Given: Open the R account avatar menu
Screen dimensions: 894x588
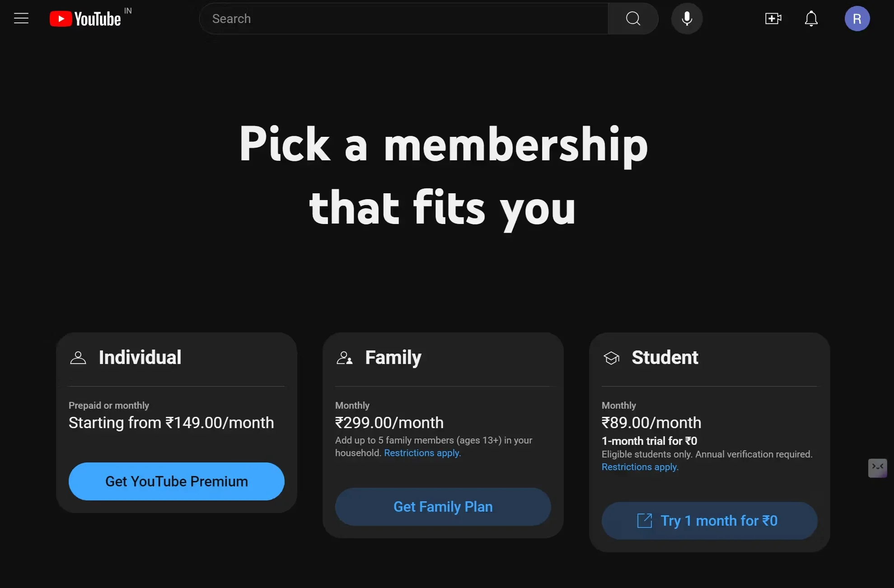Looking at the screenshot, I should click(x=857, y=19).
